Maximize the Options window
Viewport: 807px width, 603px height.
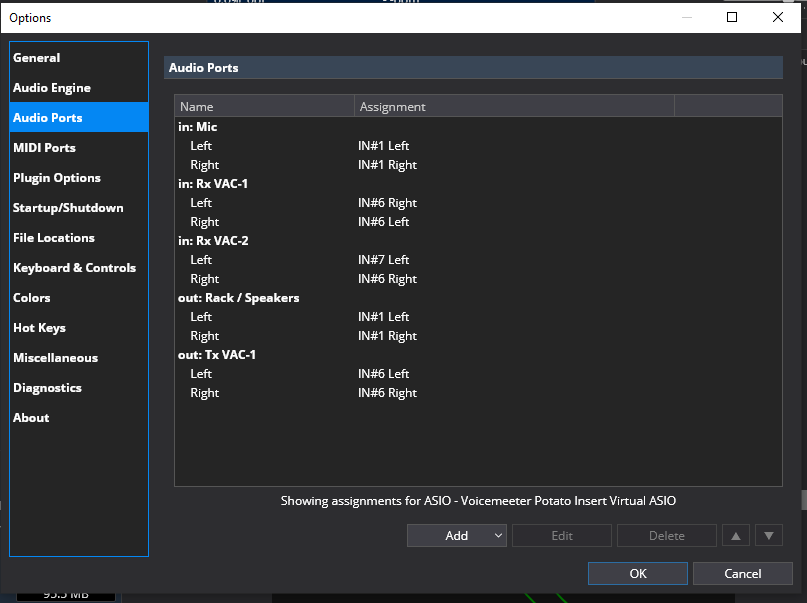click(732, 17)
